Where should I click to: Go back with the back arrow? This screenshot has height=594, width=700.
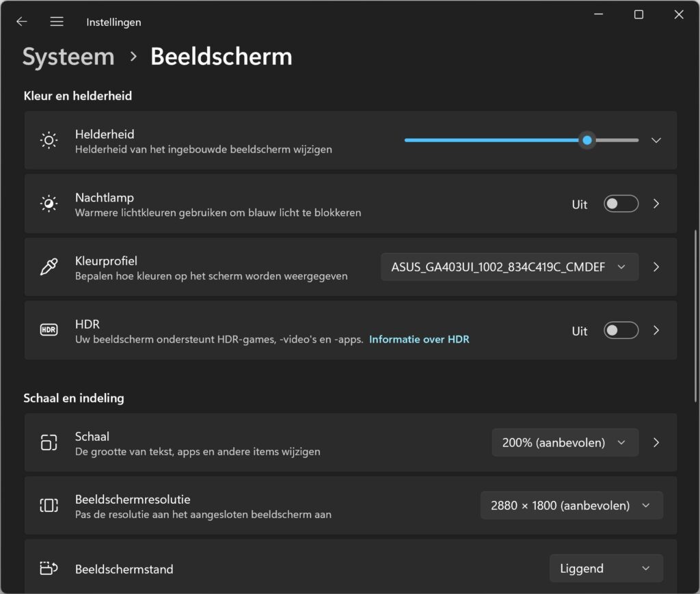[21, 21]
